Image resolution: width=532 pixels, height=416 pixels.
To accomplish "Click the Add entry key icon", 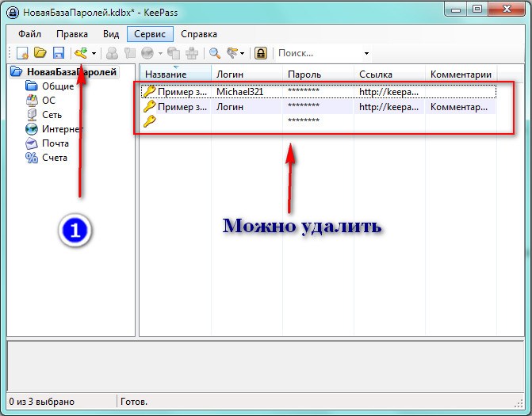I will tap(81, 53).
